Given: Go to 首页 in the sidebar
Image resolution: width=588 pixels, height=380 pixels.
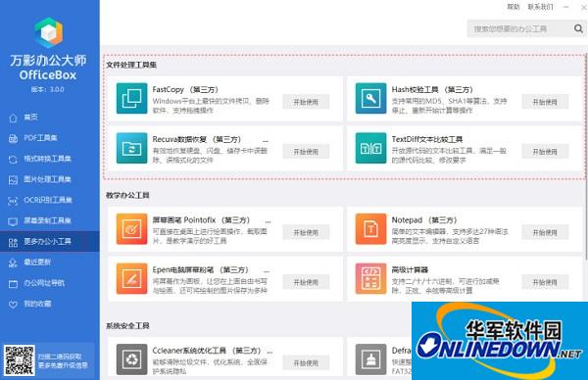Looking at the screenshot, I should click(x=50, y=118).
